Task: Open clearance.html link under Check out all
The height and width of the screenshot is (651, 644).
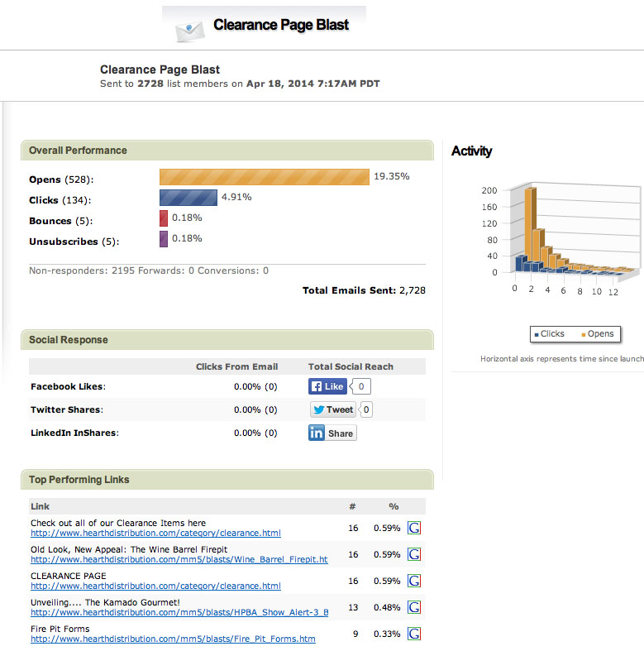Action: tap(155, 534)
